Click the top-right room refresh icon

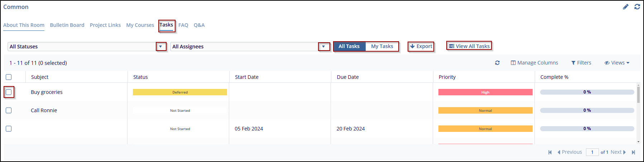click(x=637, y=7)
